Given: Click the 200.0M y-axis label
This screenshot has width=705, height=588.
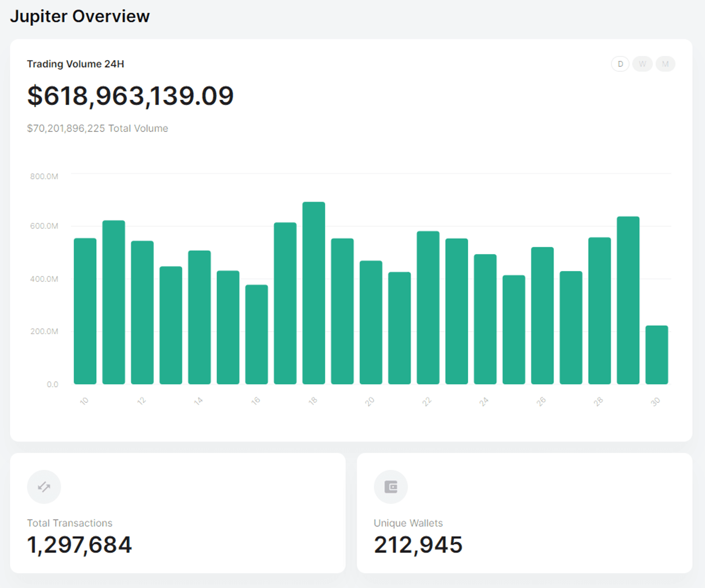Looking at the screenshot, I should [44, 332].
